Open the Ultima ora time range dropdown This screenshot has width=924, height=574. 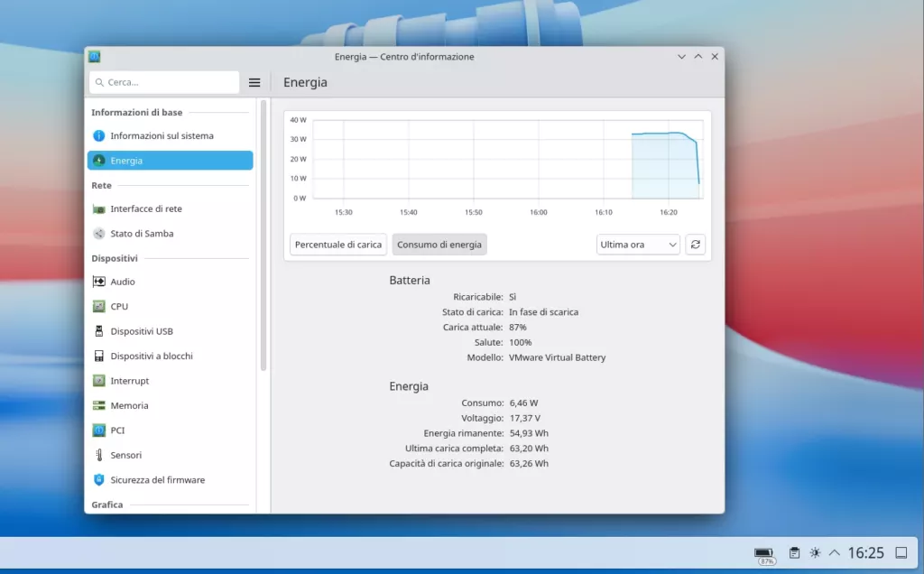pos(638,245)
